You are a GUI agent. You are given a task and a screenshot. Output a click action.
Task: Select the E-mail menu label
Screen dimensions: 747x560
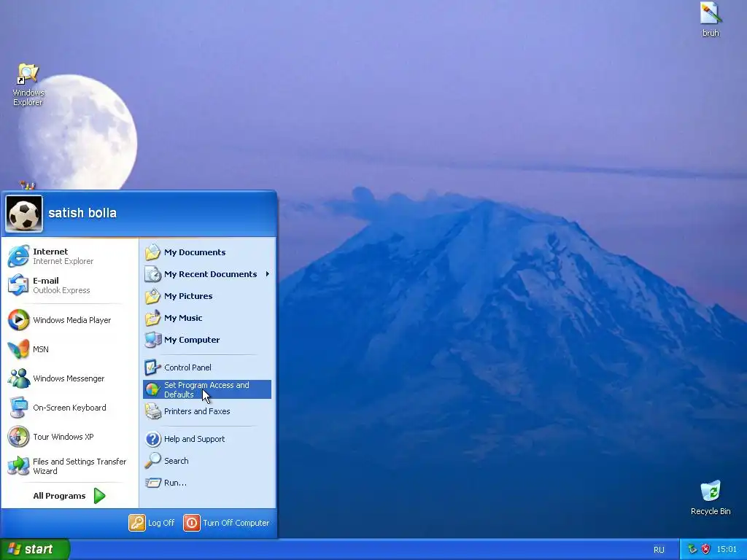click(46, 281)
